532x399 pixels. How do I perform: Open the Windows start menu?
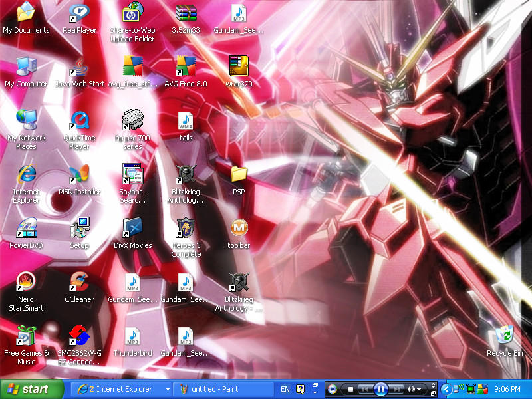point(31,389)
